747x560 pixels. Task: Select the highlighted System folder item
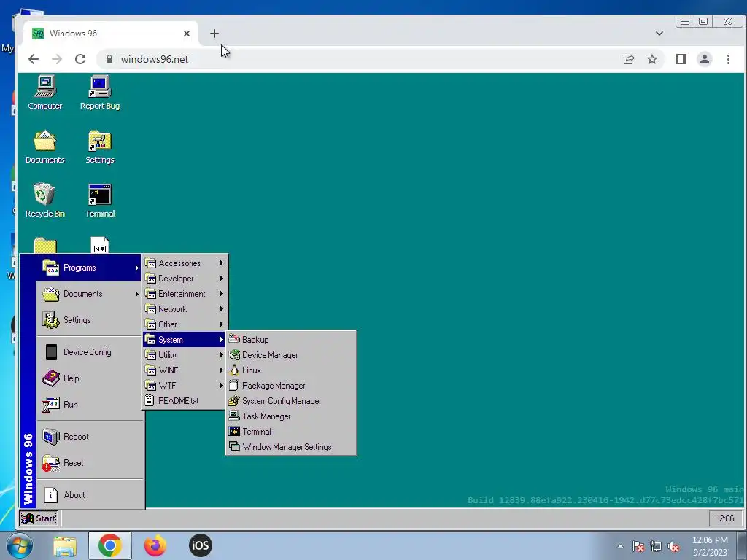[185, 340]
